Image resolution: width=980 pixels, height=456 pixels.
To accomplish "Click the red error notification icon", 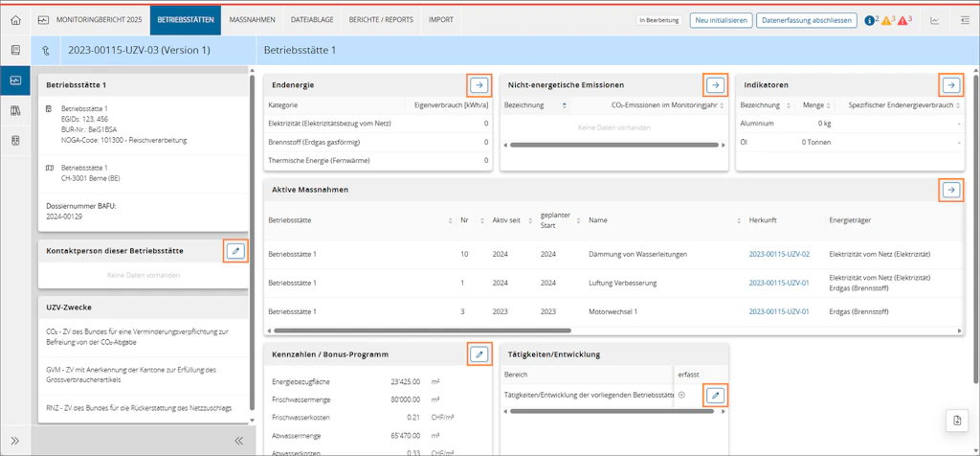I will (x=903, y=21).
